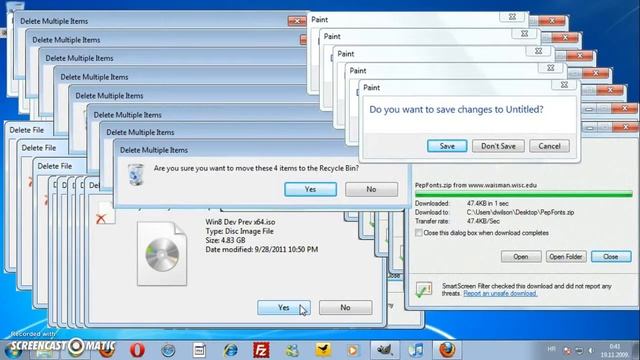Open the yellow bird taskbar icon
640x360 pixels.
[x=323, y=350]
